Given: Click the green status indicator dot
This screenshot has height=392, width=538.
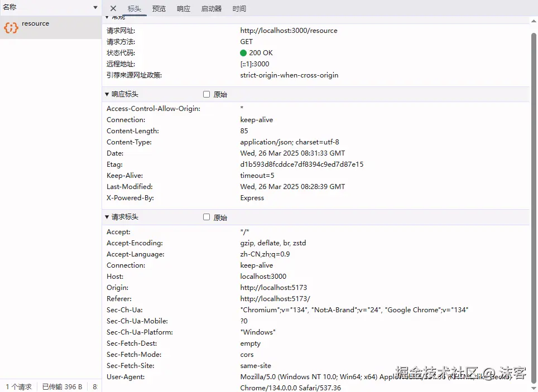Looking at the screenshot, I should coord(243,53).
